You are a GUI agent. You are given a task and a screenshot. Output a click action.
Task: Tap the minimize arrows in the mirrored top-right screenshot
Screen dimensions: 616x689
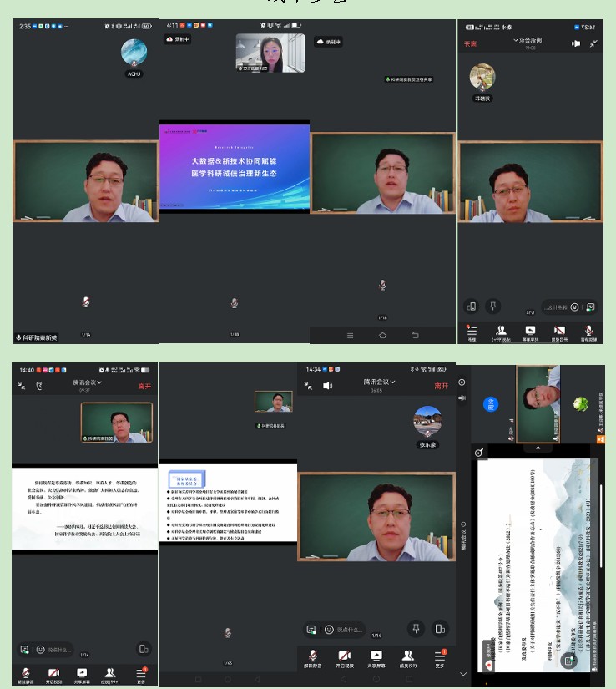point(593,43)
